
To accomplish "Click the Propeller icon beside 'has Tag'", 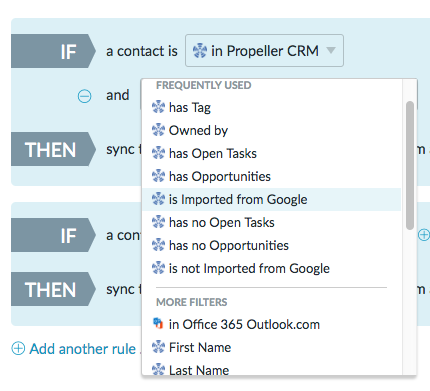I will (158, 107).
